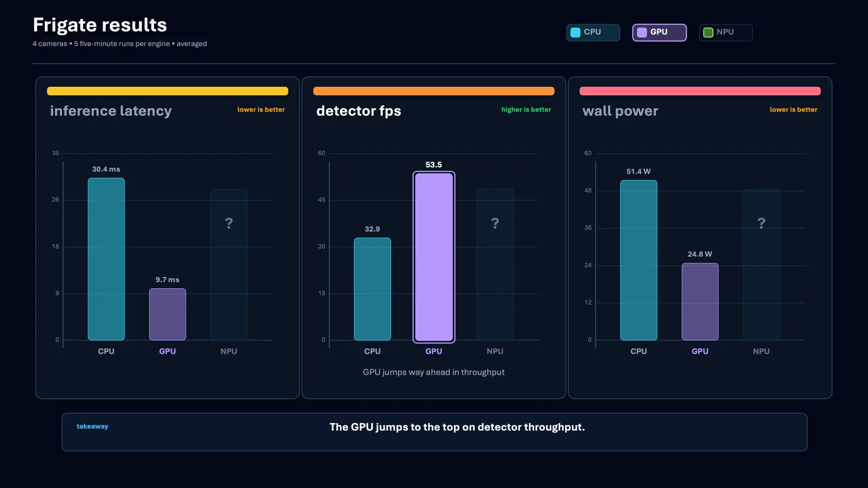Click the NPU placeholder bar in wall power
Image resolution: width=868 pixels, height=488 pixels.
tap(761, 264)
